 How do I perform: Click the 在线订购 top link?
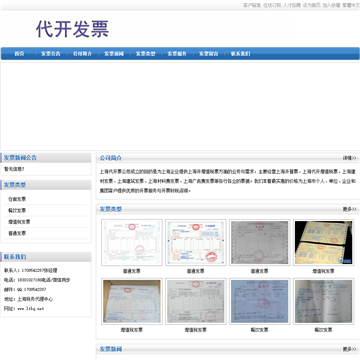[272, 5]
